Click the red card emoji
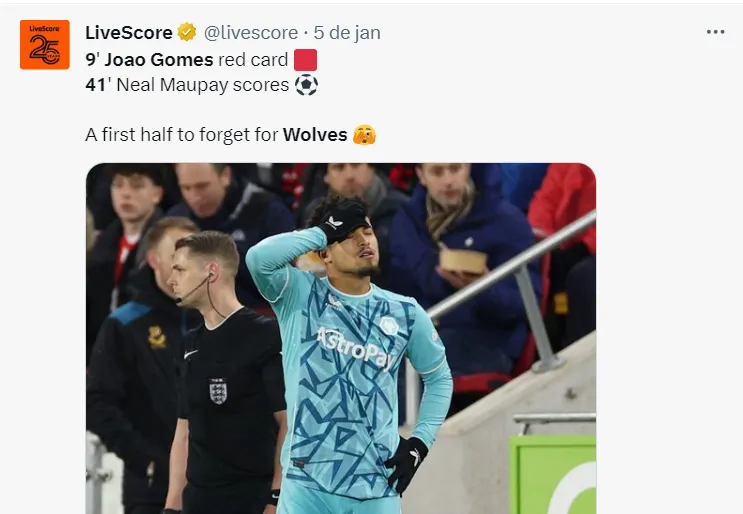Image resolution: width=743 pixels, height=514 pixels. tap(305, 60)
